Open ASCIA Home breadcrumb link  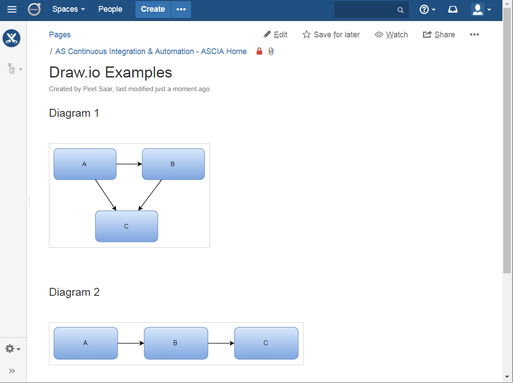pyautogui.click(x=151, y=51)
